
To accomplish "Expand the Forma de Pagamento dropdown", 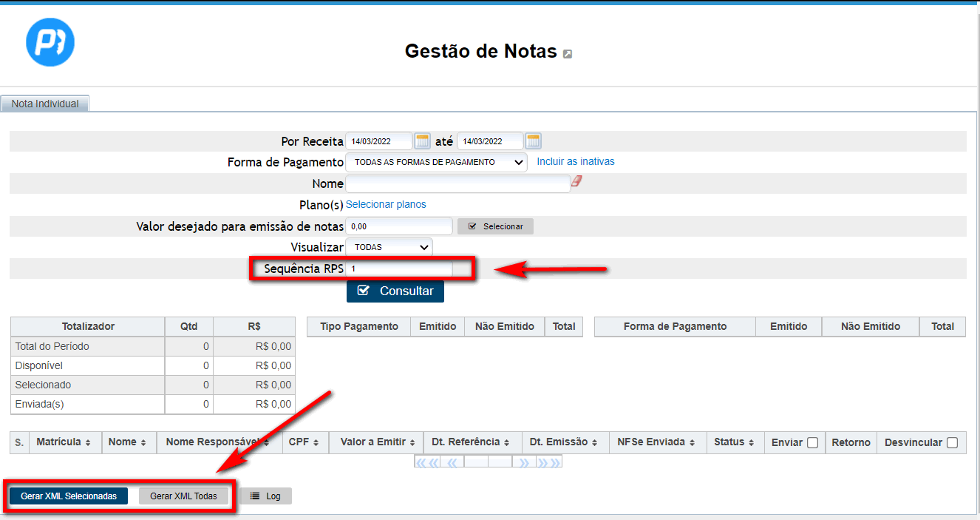I will tap(436, 162).
